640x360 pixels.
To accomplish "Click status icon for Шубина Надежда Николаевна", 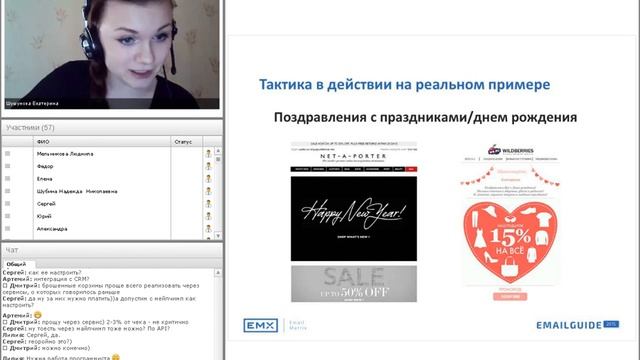I will [209, 191].
